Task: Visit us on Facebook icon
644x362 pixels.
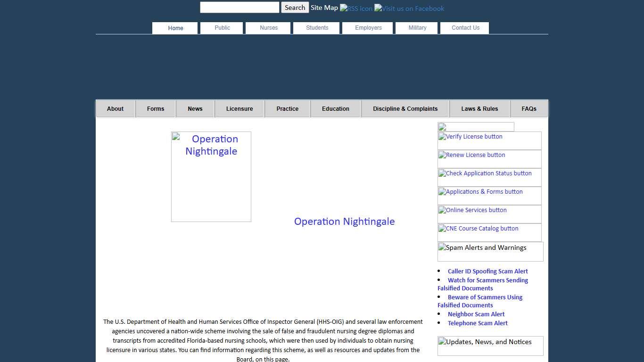Action: 409,8
